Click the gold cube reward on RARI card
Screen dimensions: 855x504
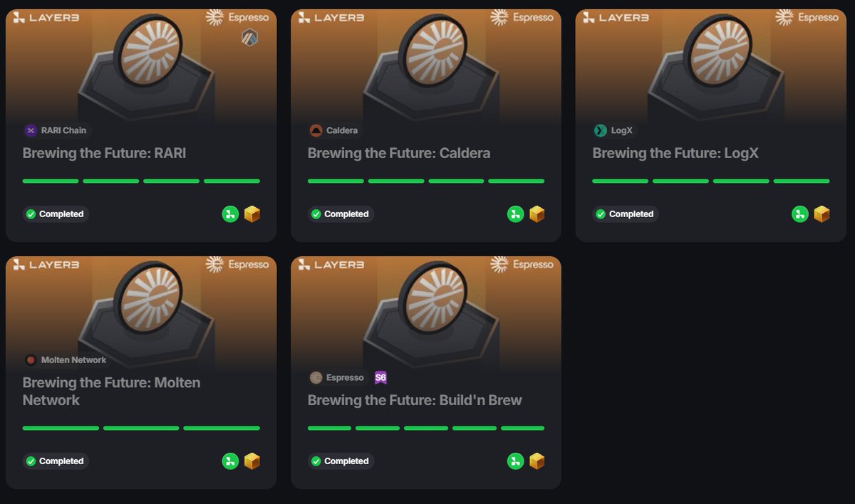click(x=252, y=214)
